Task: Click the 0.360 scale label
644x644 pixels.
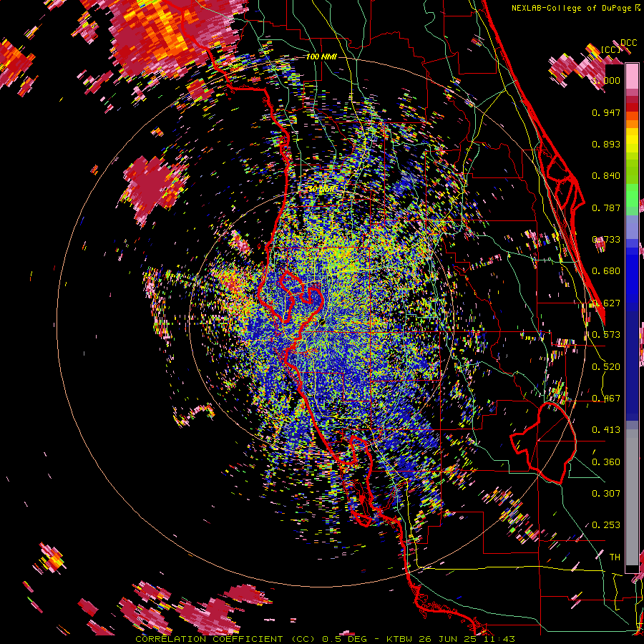Action: pyautogui.click(x=606, y=462)
